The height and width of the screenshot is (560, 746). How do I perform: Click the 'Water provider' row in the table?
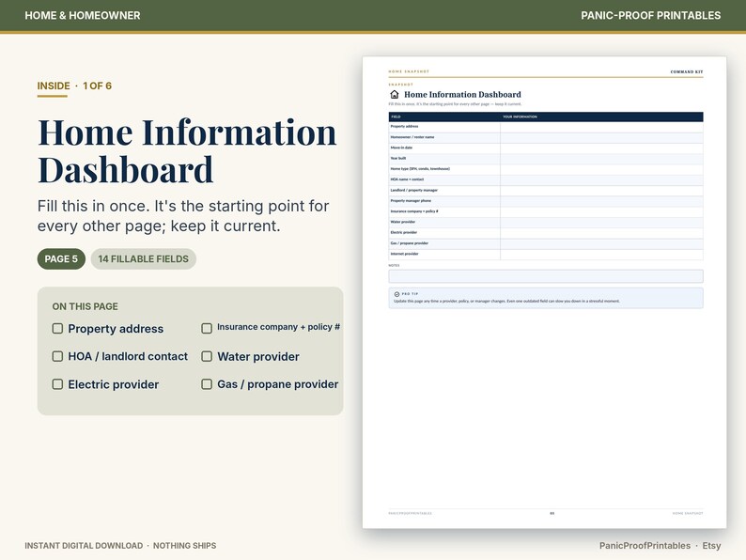(x=546, y=222)
